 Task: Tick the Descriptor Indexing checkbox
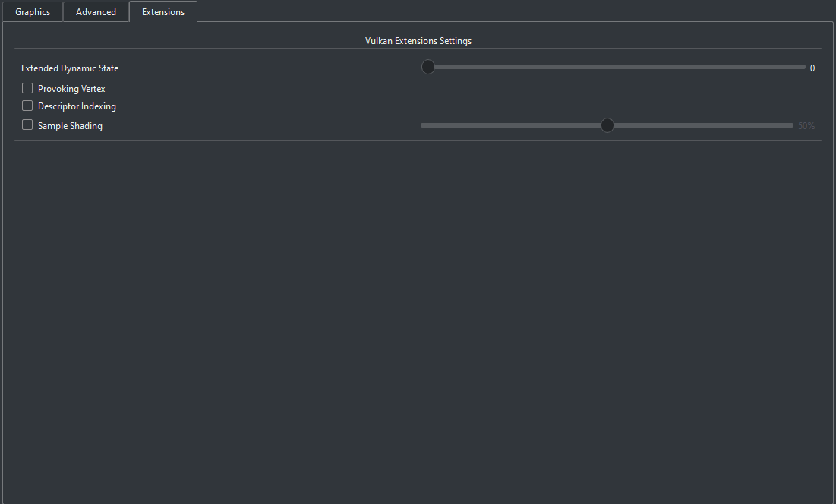tap(27, 106)
